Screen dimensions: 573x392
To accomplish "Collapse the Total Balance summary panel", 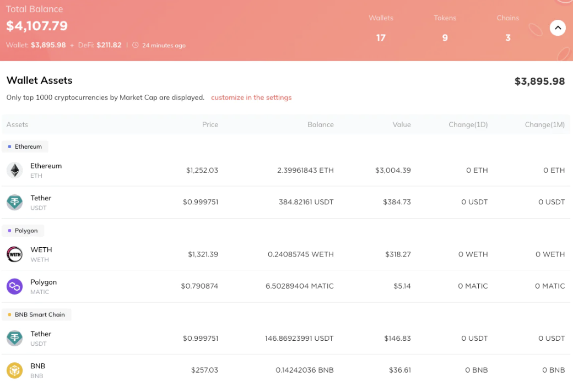I will (558, 28).
